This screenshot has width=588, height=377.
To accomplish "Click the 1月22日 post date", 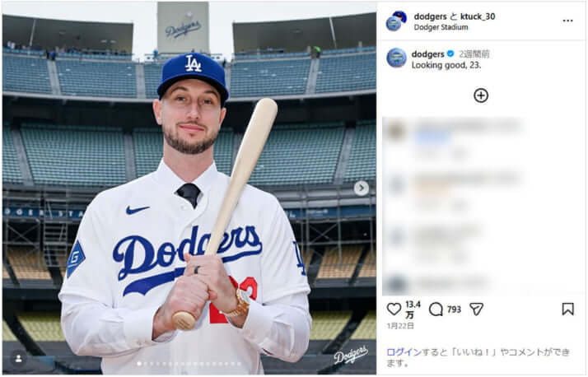I will coord(400,327).
